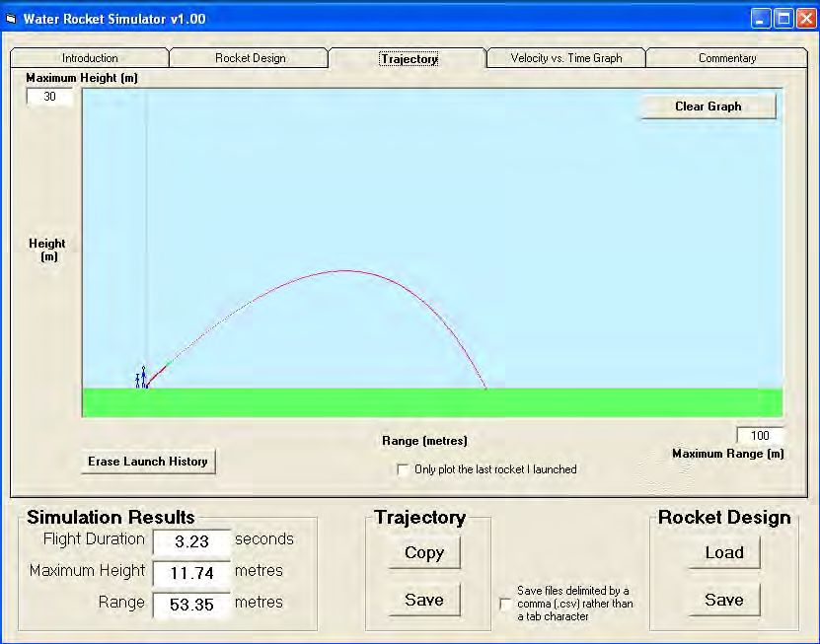
Task: Edit the Maximum Height field showing 30
Action: 49,97
